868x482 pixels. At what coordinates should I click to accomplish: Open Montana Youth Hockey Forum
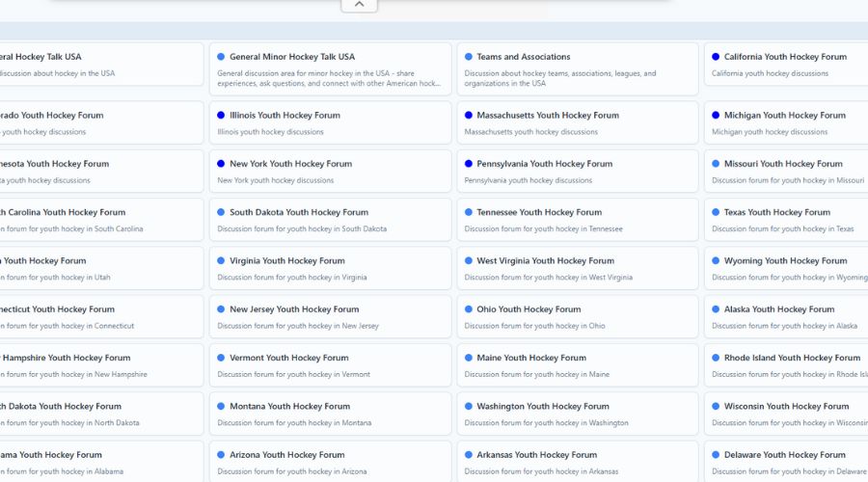coord(289,406)
